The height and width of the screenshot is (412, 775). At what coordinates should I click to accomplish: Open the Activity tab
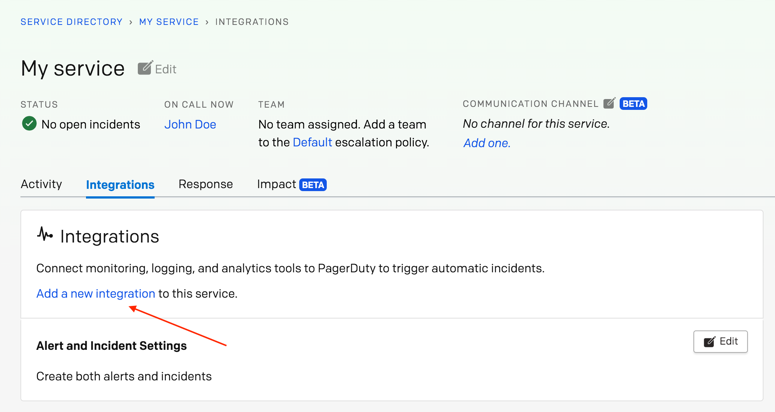pyautogui.click(x=42, y=184)
